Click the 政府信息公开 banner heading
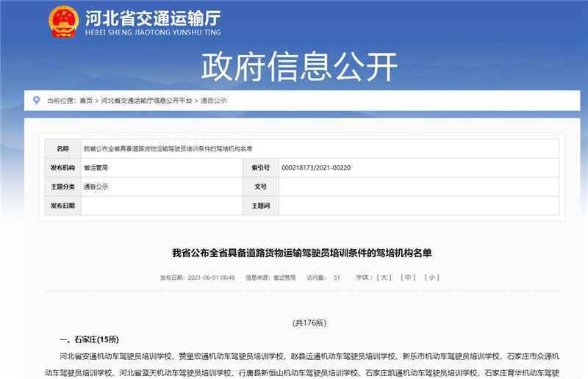 pyautogui.click(x=299, y=67)
